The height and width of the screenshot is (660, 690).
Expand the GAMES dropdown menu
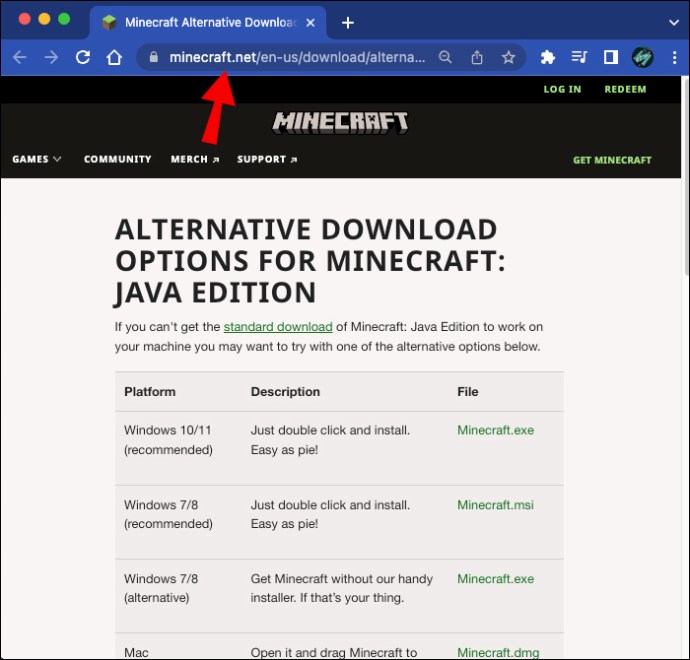[37, 159]
